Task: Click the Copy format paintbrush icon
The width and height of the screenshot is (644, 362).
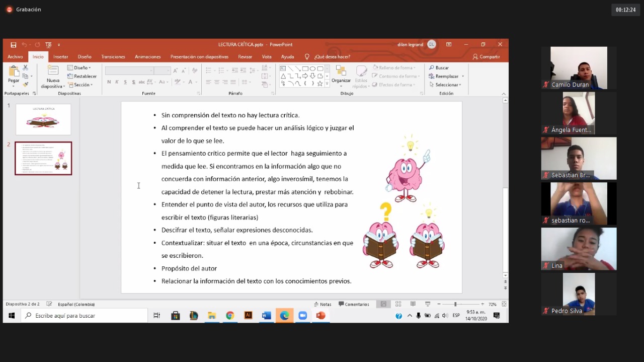Action: (26, 84)
